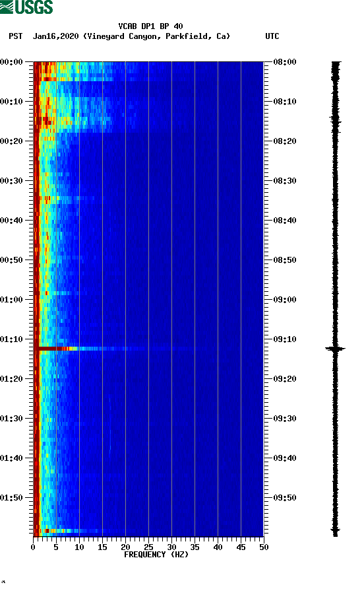Click the UTC time label 09:00
This screenshot has width=364, height=589.
click(285, 300)
